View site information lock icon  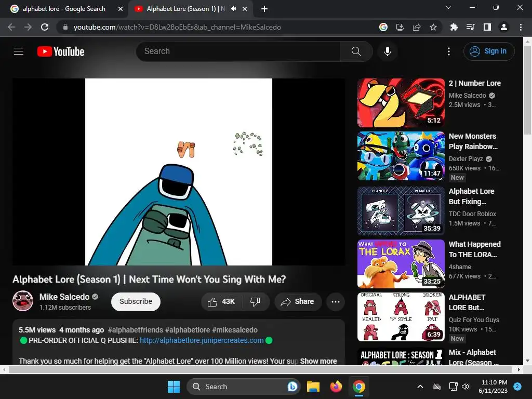pyautogui.click(x=65, y=27)
